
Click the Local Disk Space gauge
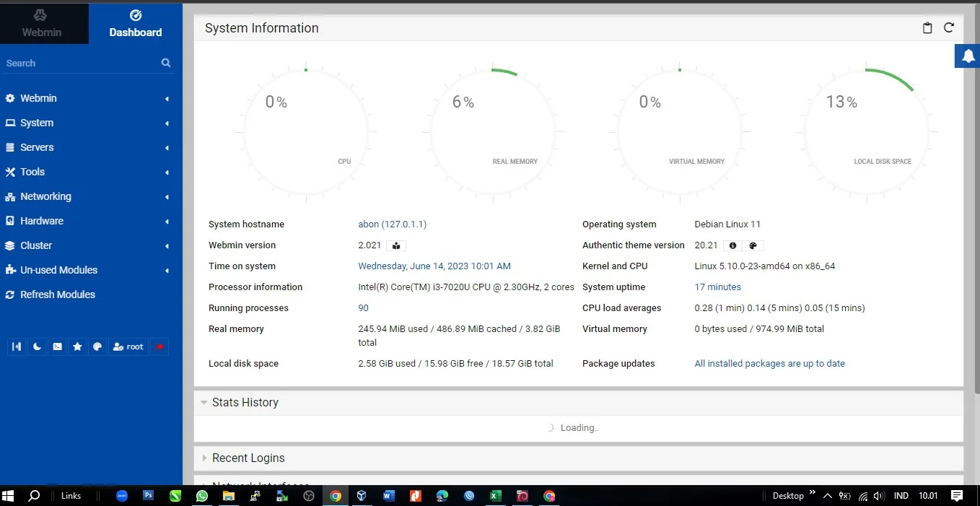866,133
